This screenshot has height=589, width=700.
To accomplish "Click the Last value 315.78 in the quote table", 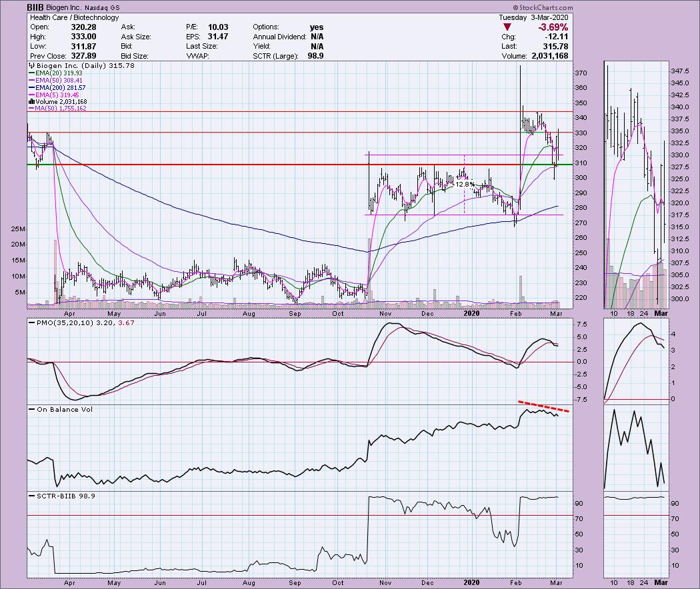I will [556, 47].
